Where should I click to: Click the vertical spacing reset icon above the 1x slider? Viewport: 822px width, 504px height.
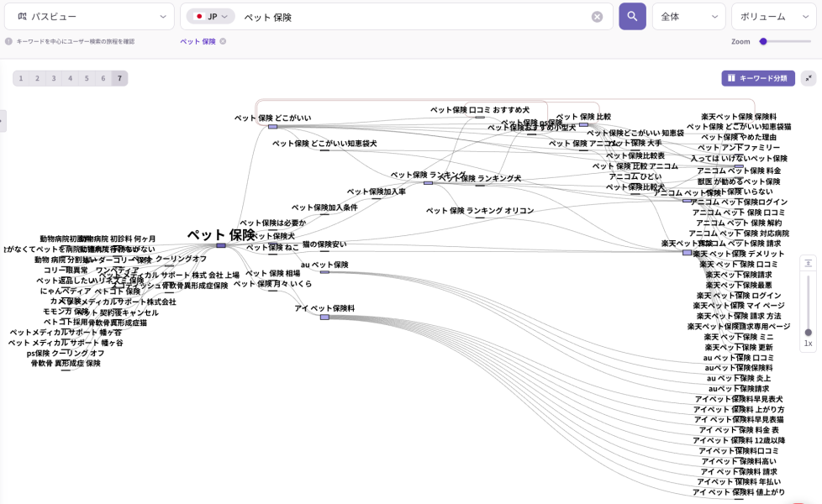pos(808,263)
